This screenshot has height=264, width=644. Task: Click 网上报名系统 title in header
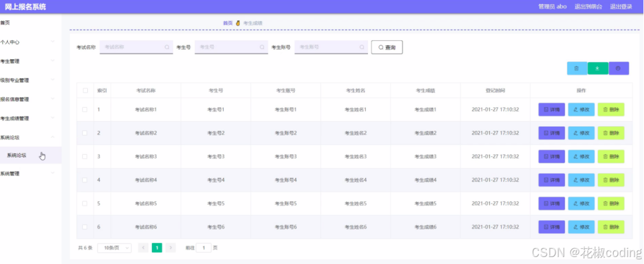[x=26, y=6]
